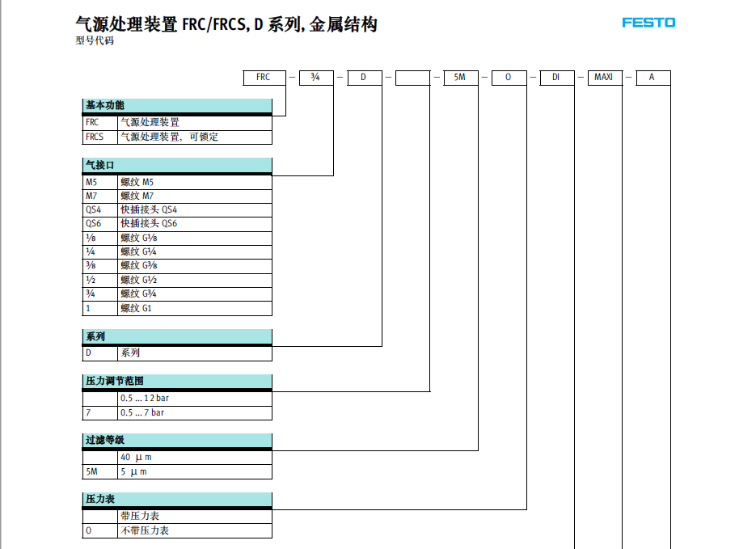Select the M7 code cell
The height and width of the screenshot is (549, 756).
pos(100,196)
